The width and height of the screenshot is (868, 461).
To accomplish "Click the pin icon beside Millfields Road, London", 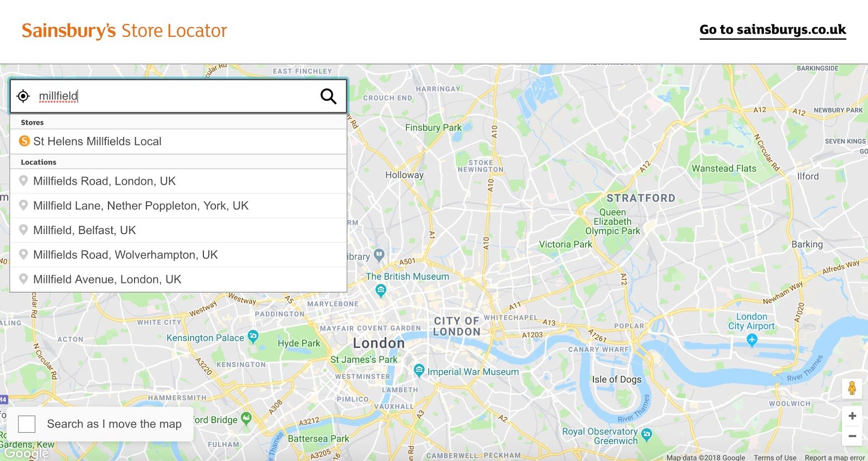I will point(24,180).
